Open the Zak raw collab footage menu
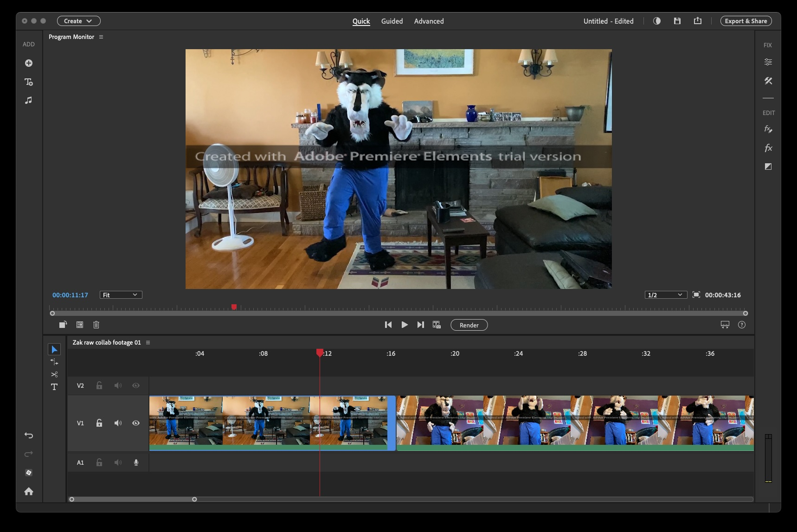The image size is (797, 532). [x=148, y=342]
